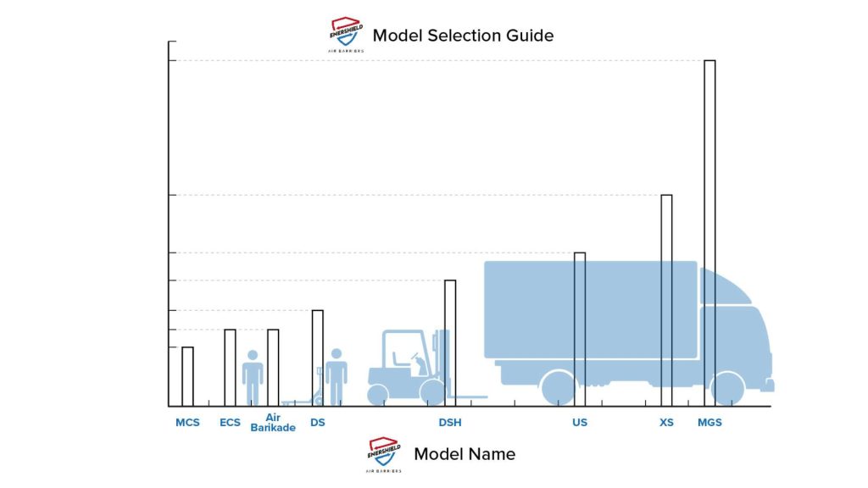
Task: Click the US model label
Action: (x=580, y=422)
